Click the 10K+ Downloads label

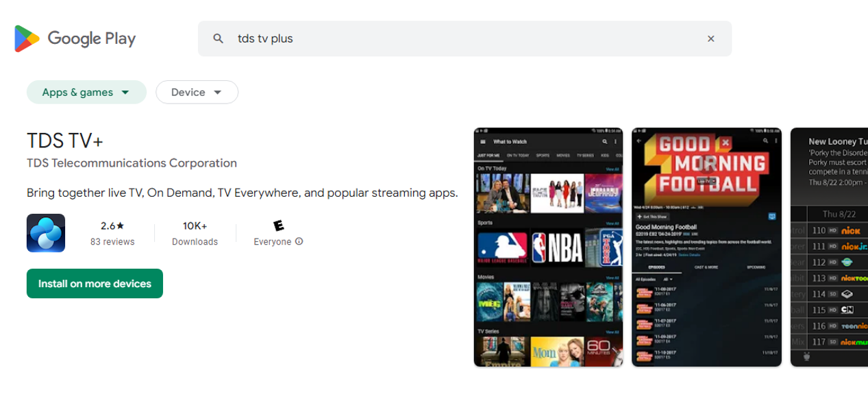[195, 234]
